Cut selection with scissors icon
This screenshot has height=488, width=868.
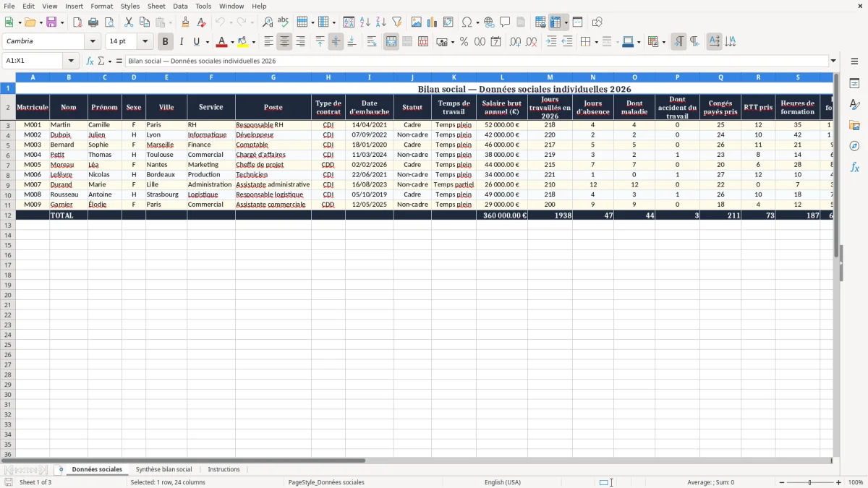click(x=129, y=22)
